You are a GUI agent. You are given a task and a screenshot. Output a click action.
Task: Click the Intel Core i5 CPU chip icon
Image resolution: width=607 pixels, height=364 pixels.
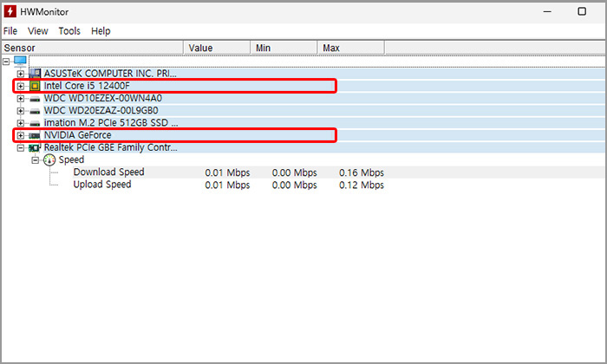[35, 86]
